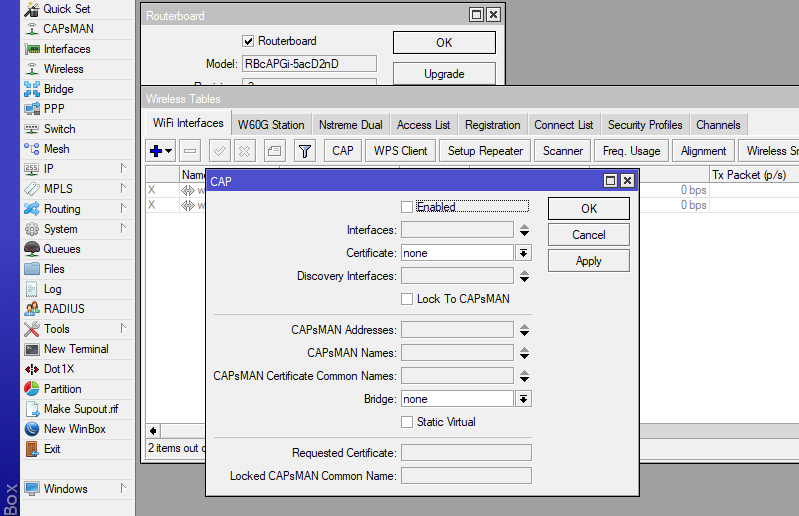Open the Queues sidebar item
799x516 pixels.
61,249
